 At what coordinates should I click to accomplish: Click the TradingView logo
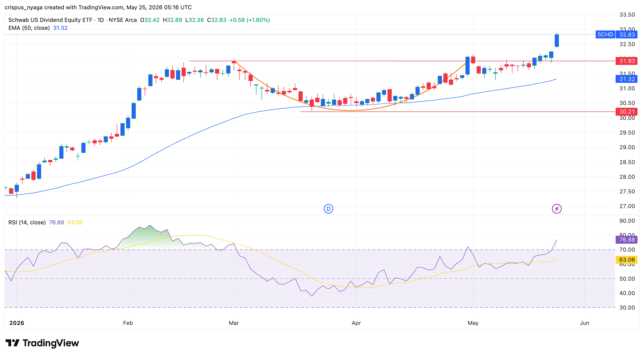(42, 343)
